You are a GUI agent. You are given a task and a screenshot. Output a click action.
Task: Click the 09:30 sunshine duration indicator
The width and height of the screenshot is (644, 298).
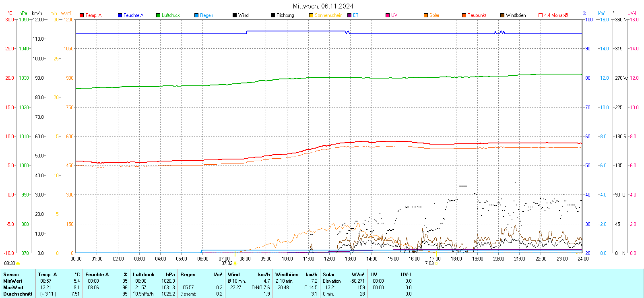[x=10, y=263]
